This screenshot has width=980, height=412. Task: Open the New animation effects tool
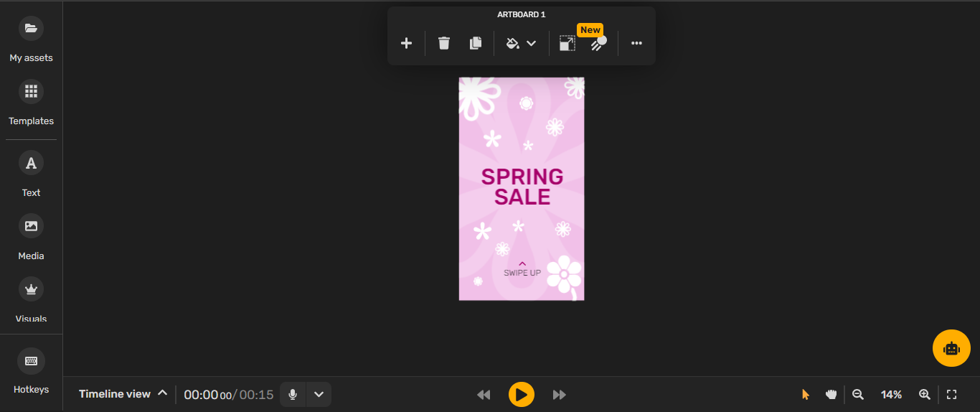(598, 43)
